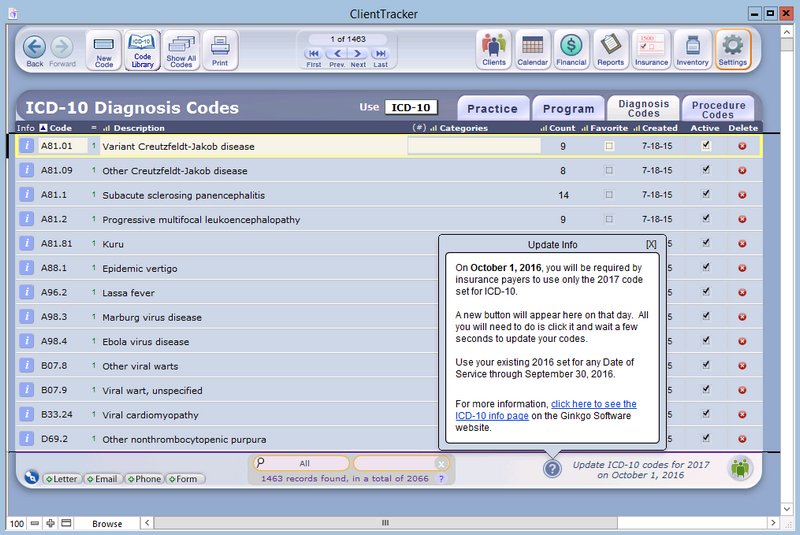Click the Phone button
The width and height of the screenshot is (800, 535).
[144, 479]
